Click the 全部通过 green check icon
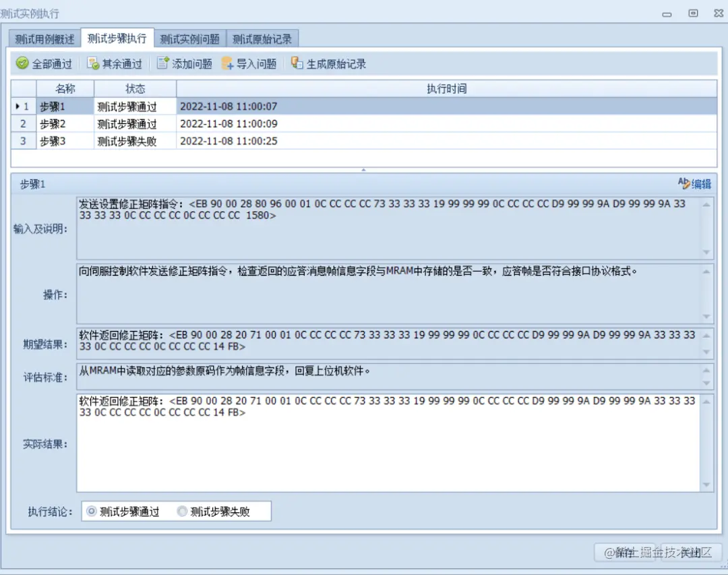This screenshot has height=575, width=728. [22, 63]
